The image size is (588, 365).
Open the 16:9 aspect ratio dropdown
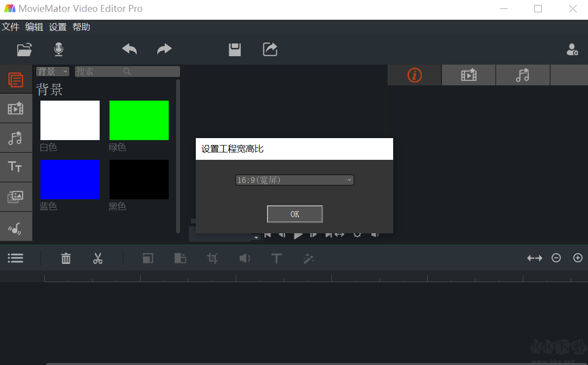294,181
